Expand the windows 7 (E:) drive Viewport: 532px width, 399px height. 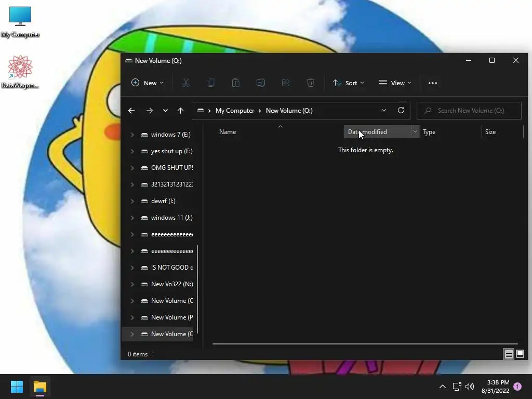[x=132, y=135]
